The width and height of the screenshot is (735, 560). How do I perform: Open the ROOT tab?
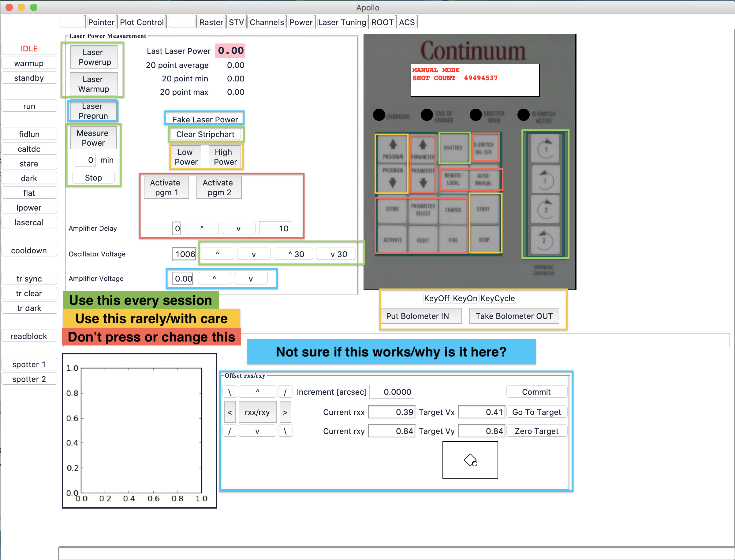[382, 22]
